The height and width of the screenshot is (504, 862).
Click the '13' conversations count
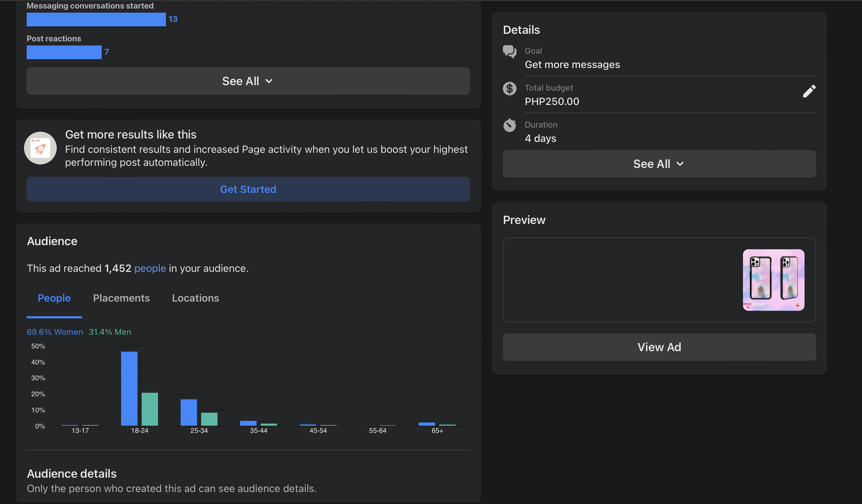[x=173, y=19]
